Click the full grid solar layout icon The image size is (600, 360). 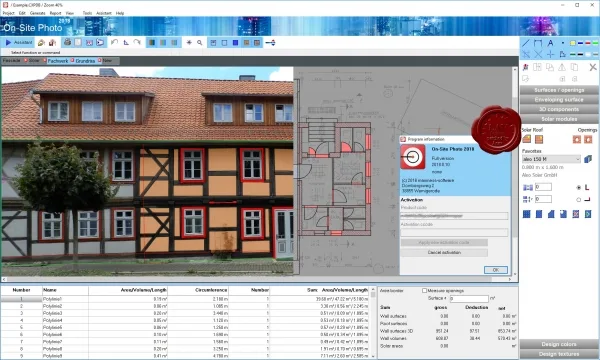527,214
